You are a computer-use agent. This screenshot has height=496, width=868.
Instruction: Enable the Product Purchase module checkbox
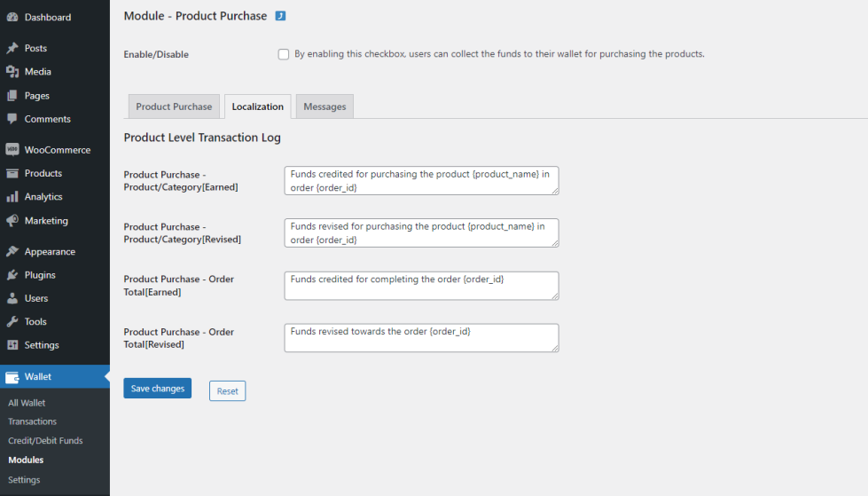point(284,54)
